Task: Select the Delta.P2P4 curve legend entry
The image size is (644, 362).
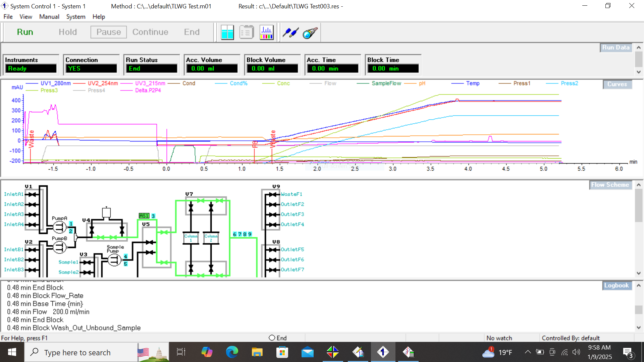Action: pyautogui.click(x=148, y=90)
